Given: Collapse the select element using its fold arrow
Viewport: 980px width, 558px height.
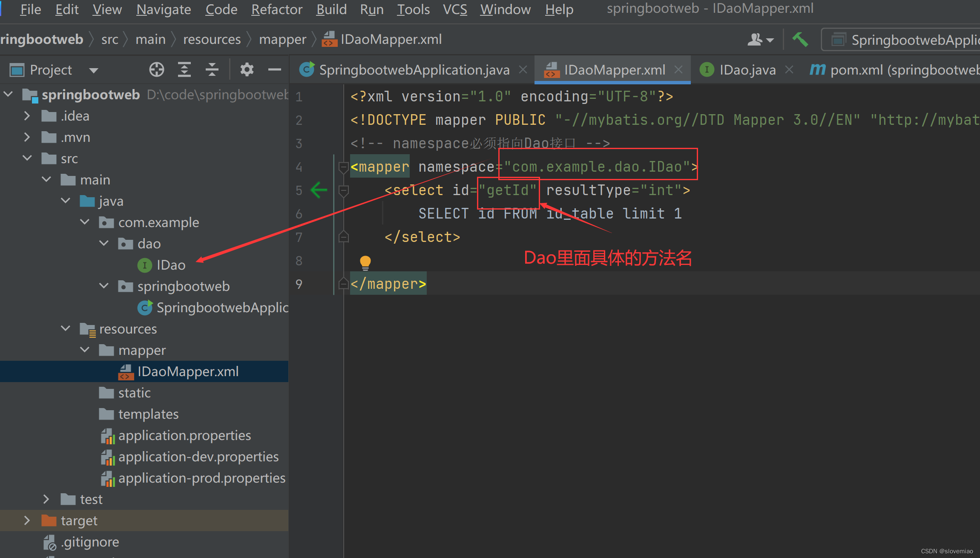Looking at the screenshot, I should tap(343, 191).
